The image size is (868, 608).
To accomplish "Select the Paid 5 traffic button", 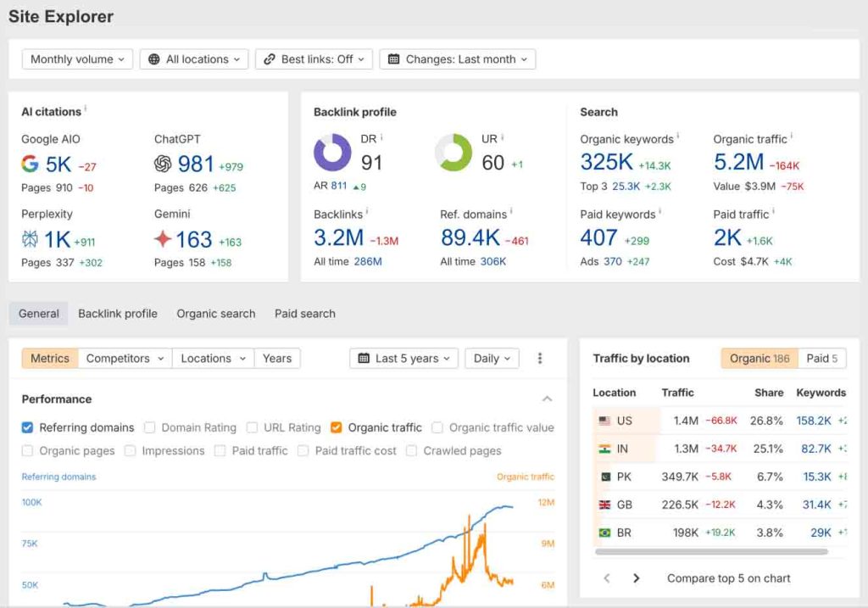I will coord(821,359).
